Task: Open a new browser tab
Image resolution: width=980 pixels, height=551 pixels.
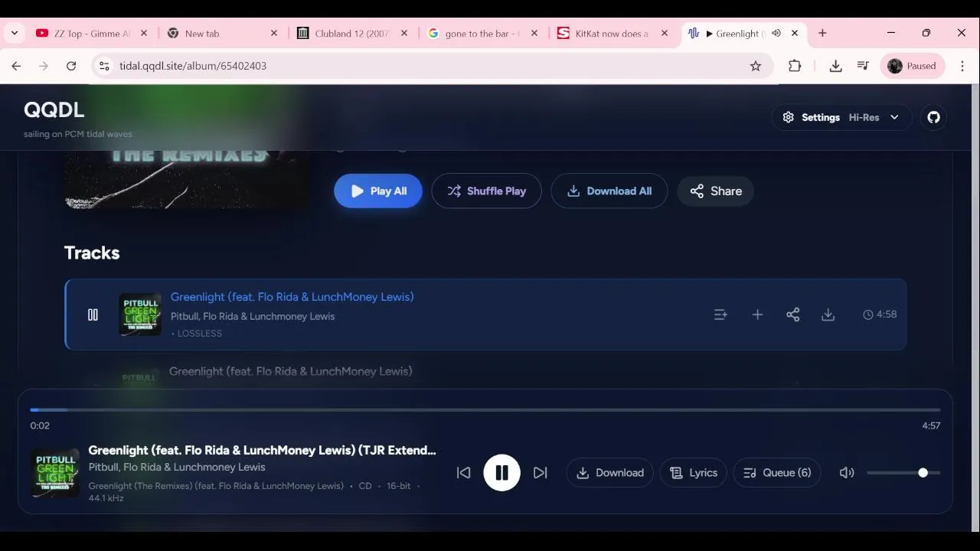Action: 822,34
